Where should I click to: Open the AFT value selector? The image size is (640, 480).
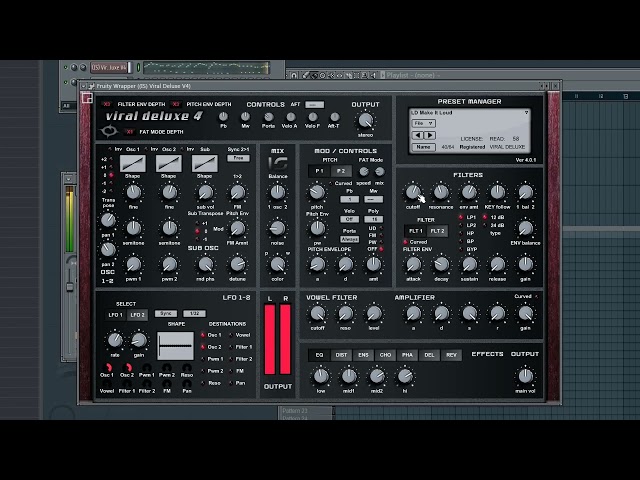pyautogui.click(x=315, y=105)
